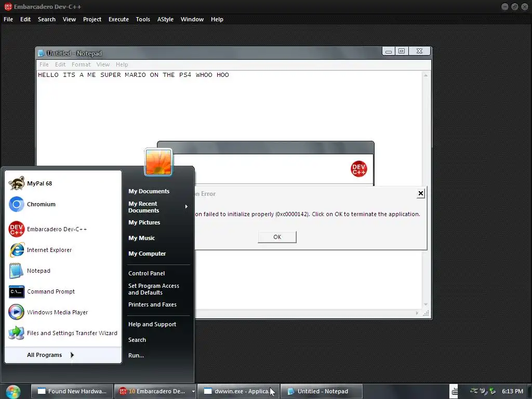
Task: Open MyPal 68 raccoon icon in Start menu
Action: point(16,183)
